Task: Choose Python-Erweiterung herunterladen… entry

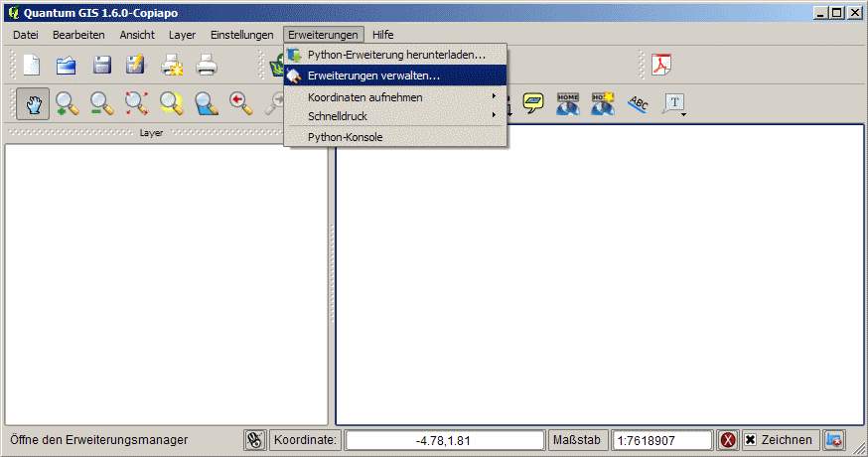Action: coord(395,55)
